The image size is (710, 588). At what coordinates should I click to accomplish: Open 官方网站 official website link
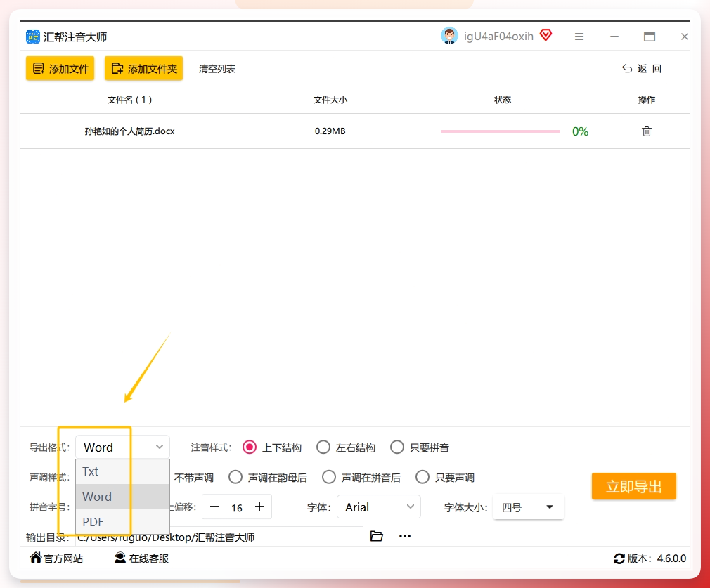(x=56, y=558)
